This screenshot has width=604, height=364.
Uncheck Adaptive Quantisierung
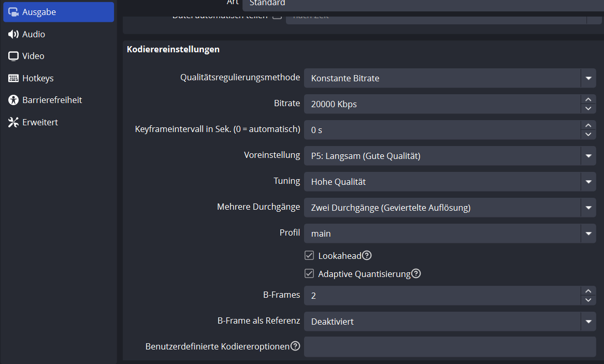pyautogui.click(x=309, y=273)
